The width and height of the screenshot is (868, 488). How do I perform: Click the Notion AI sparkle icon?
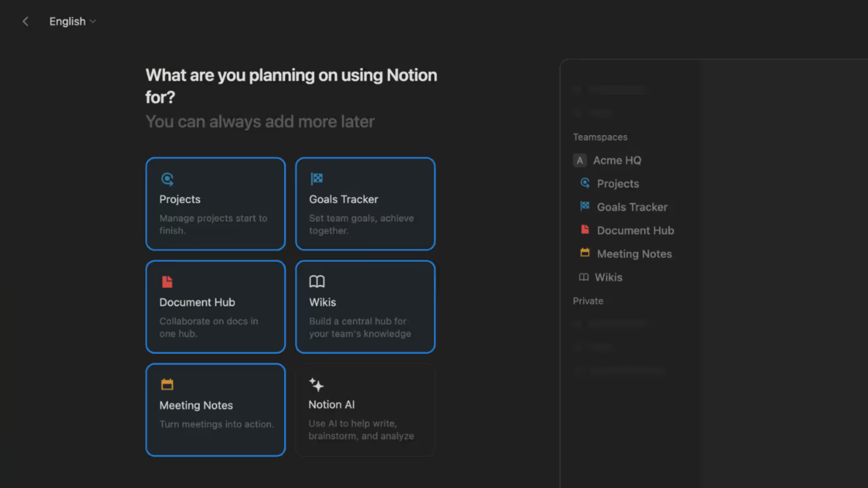[316, 385]
